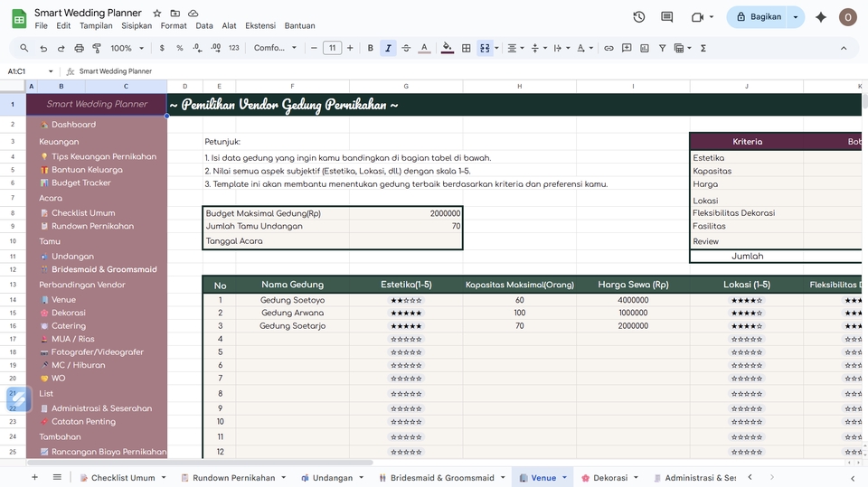Open vertical align dropdown

539,48
